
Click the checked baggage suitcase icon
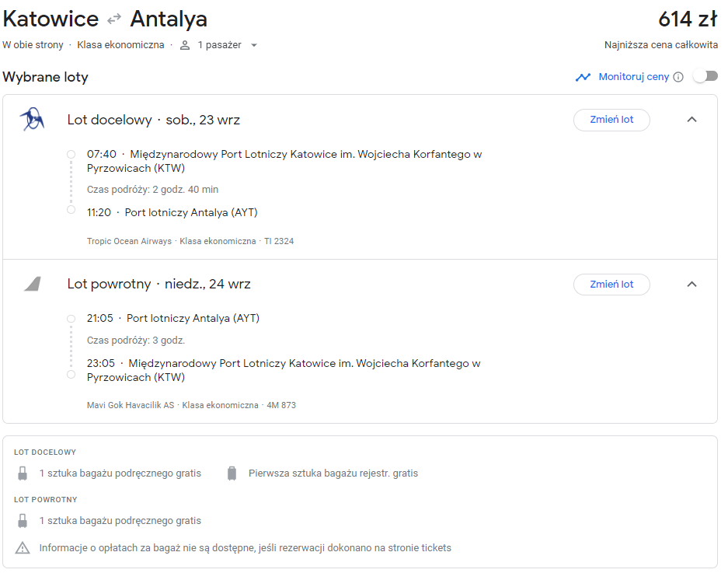pos(232,473)
